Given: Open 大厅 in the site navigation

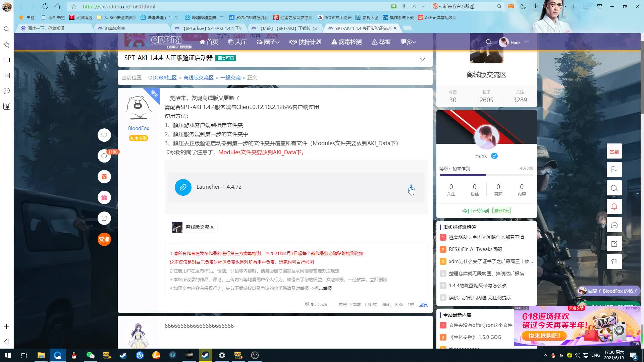Looking at the screenshot, I should pyautogui.click(x=237, y=42).
